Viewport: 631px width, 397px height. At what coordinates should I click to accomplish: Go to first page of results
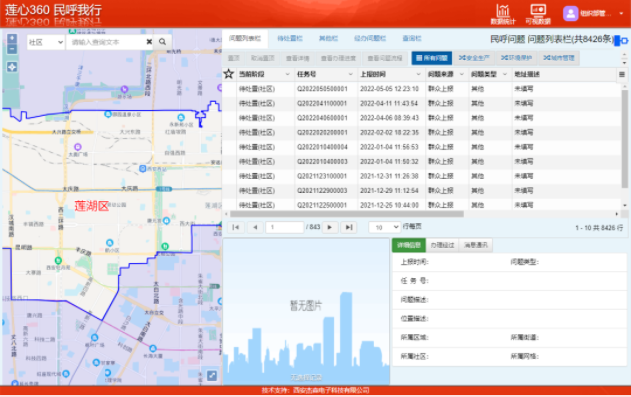[x=236, y=227]
